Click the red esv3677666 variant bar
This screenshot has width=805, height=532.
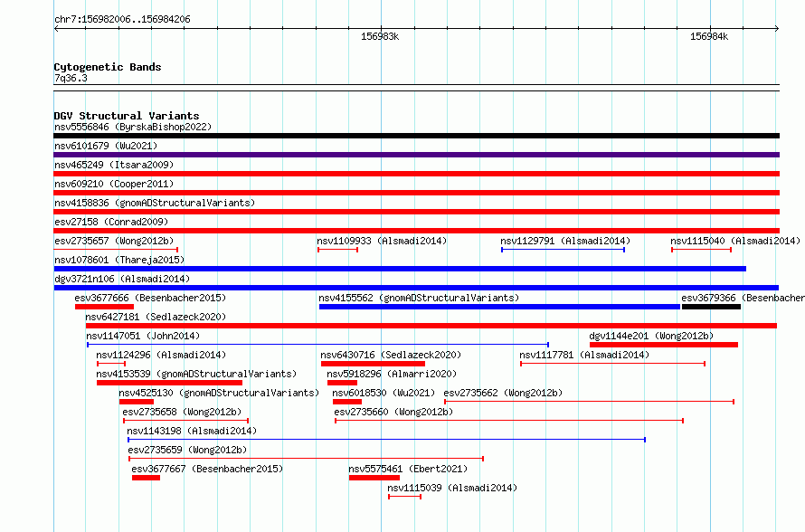(x=104, y=307)
